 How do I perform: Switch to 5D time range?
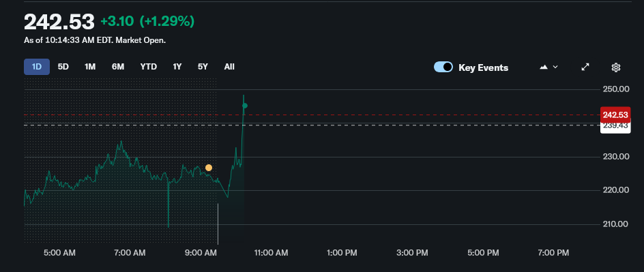pyautogui.click(x=63, y=66)
